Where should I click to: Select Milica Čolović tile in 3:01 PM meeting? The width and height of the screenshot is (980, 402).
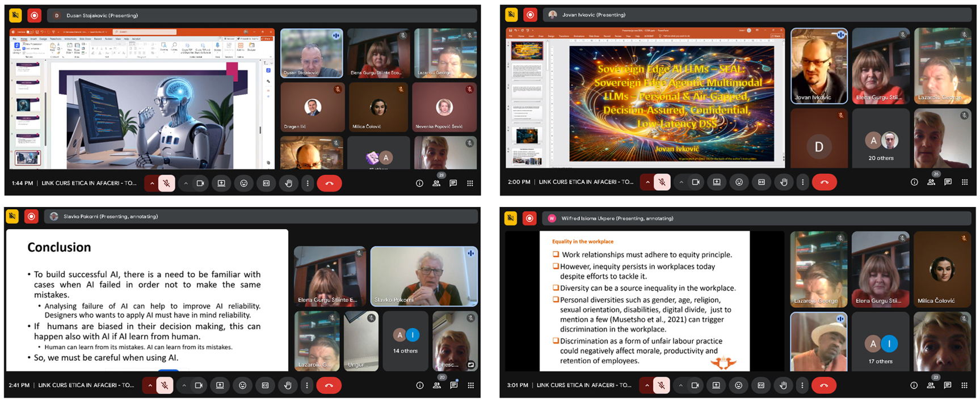tap(942, 269)
